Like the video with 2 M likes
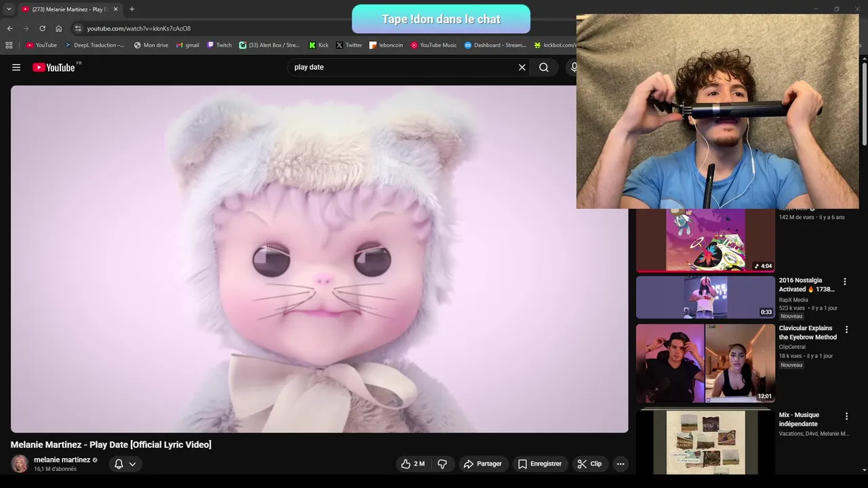Image resolution: width=868 pixels, height=488 pixels. (x=413, y=464)
